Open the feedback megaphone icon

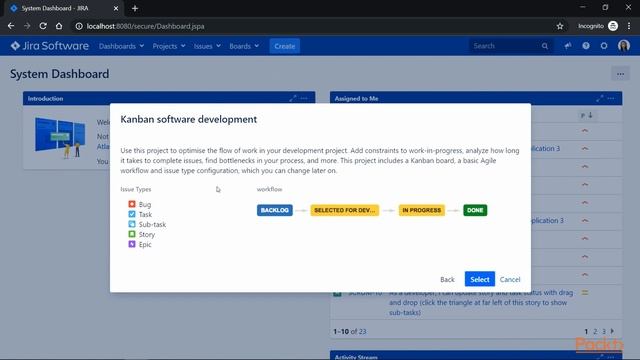pyautogui.click(x=568, y=46)
